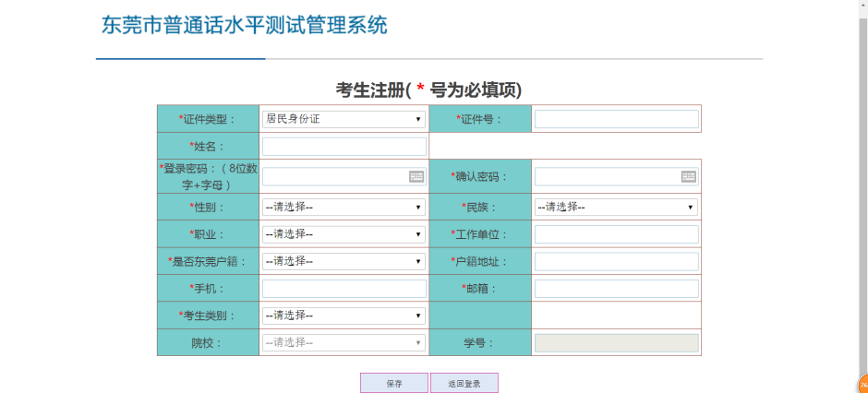Focus the 确认密码 input field
Image resolution: width=868 pixels, height=393 pixels.
[x=617, y=176]
